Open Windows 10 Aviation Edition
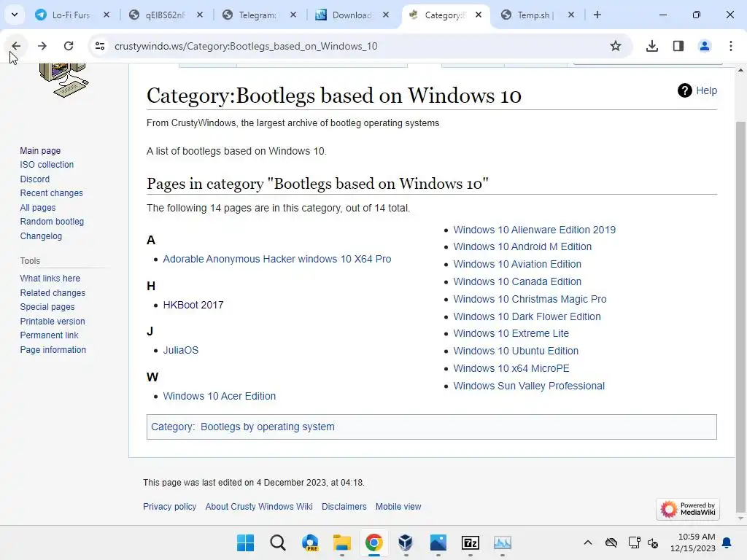This screenshot has height=560, width=747. [x=517, y=264]
